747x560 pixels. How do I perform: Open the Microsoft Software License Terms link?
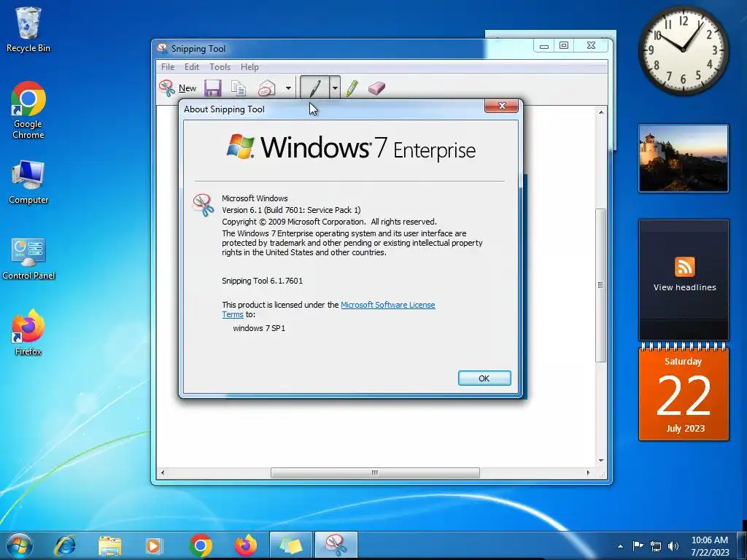(388, 305)
